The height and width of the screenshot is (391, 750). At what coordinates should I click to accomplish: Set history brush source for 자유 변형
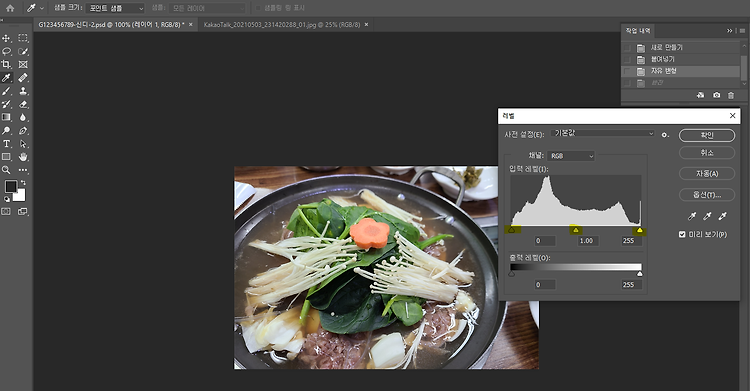click(627, 71)
